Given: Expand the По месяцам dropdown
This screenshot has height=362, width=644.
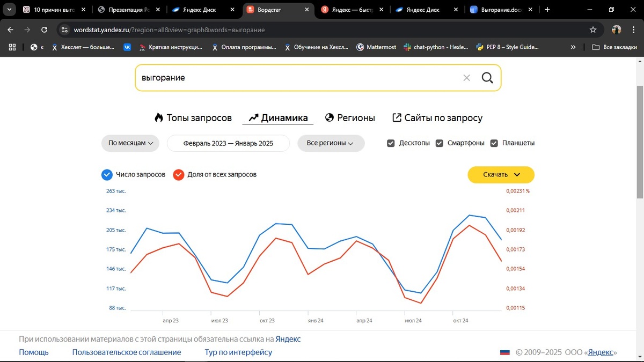Looking at the screenshot, I should coord(130,143).
